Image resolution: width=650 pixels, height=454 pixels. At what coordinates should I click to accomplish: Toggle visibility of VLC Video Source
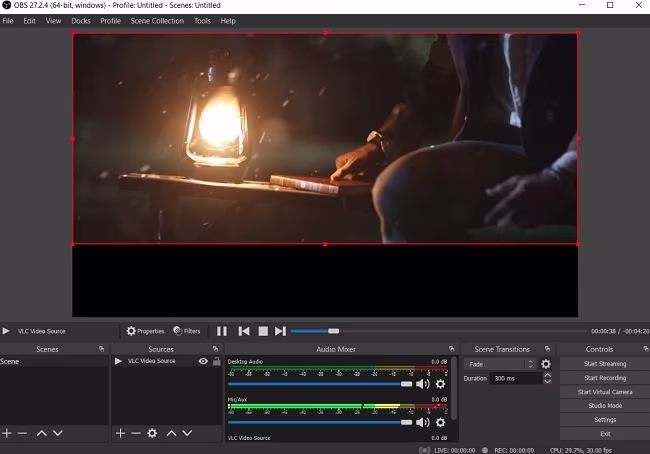203,361
